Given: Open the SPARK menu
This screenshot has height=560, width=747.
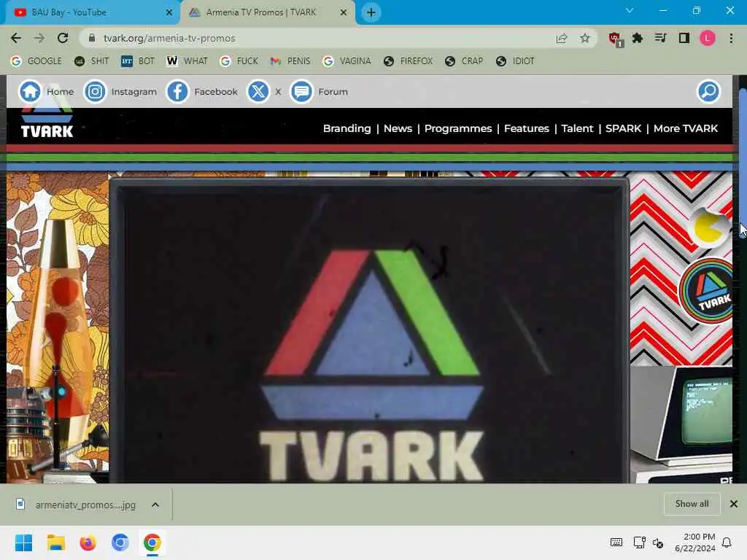Looking at the screenshot, I should point(623,128).
